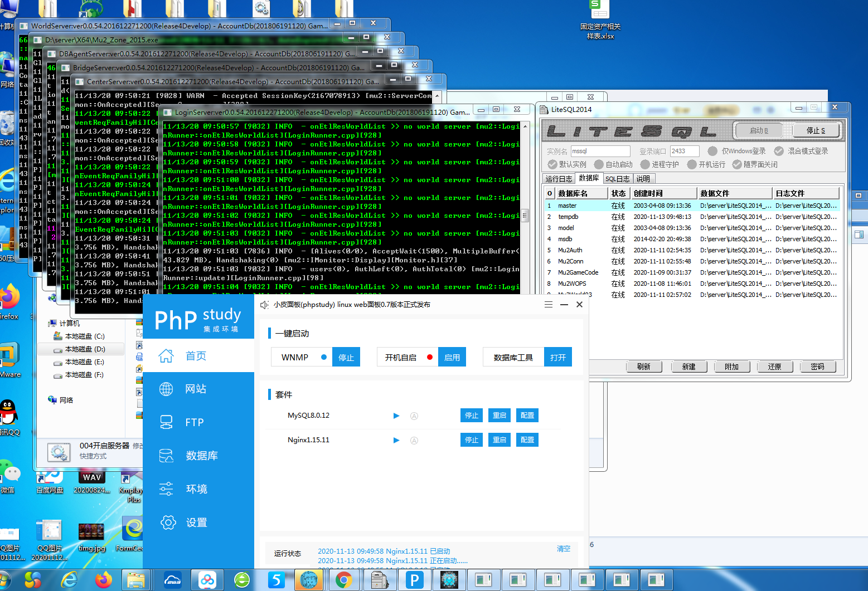This screenshot has width=868, height=591.
Task: Click the circled A auto-start icon for MySQL8.0.12
Action: pyautogui.click(x=414, y=416)
